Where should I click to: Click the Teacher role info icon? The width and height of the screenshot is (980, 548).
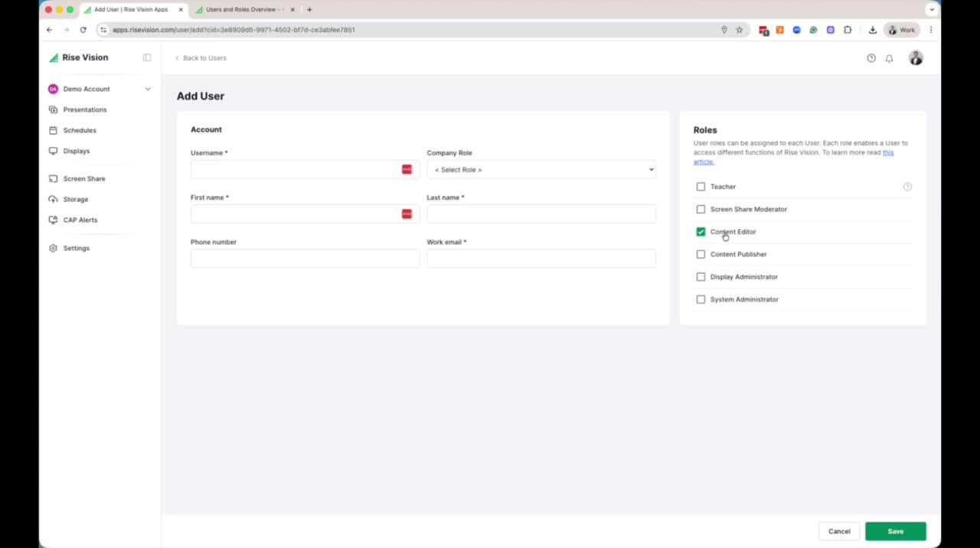coord(907,187)
